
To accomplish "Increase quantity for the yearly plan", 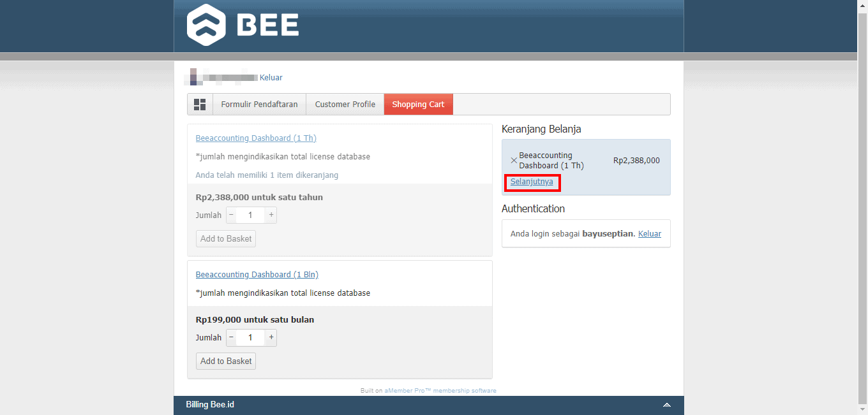I will click(271, 215).
